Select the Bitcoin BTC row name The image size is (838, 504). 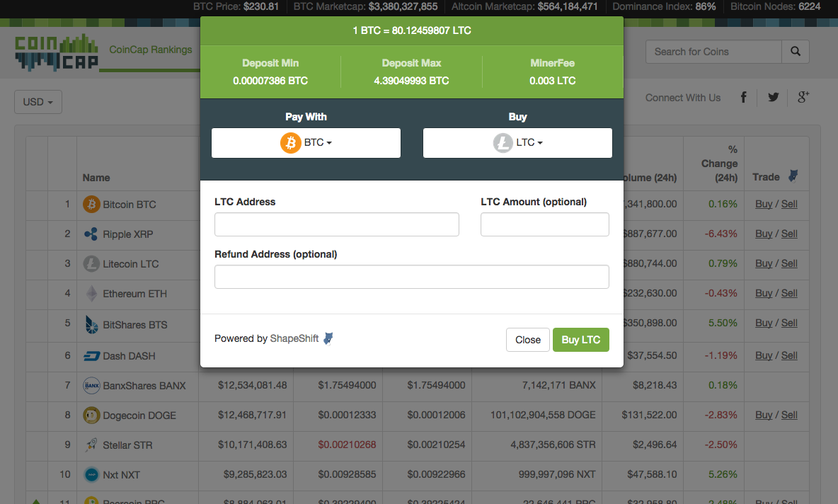coord(130,205)
